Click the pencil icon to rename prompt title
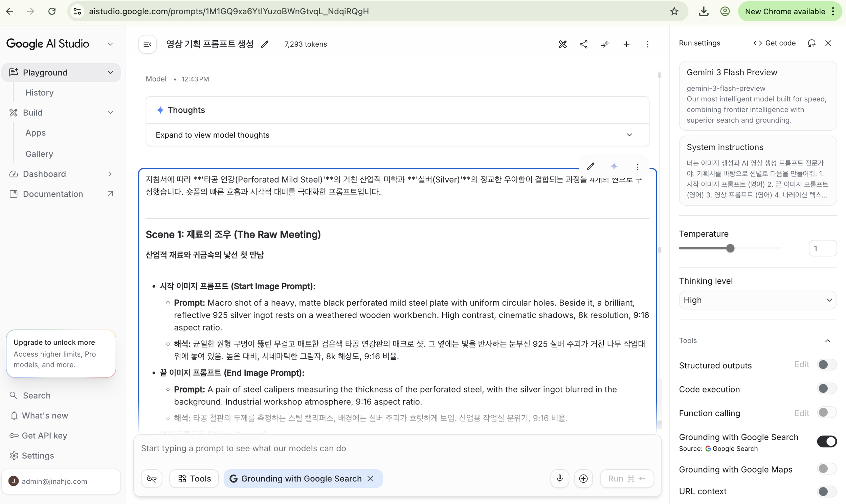The image size is (846, 504). 264,44
